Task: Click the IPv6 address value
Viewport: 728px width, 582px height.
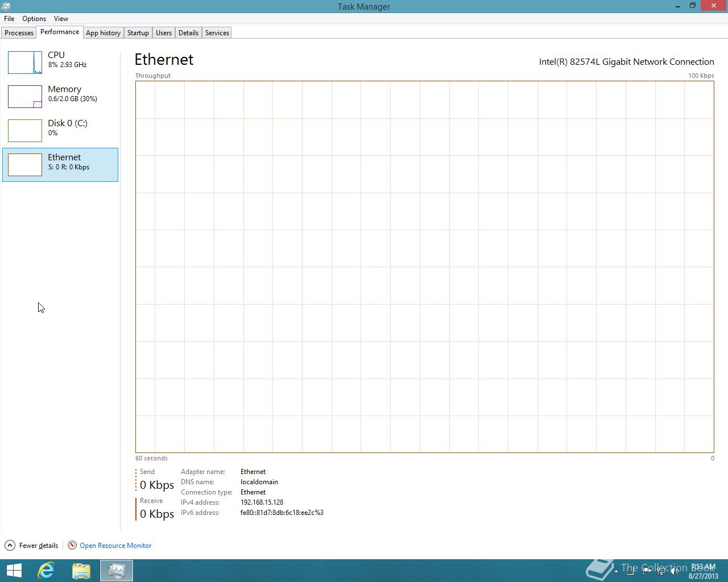Action: (x=282, y=513)
